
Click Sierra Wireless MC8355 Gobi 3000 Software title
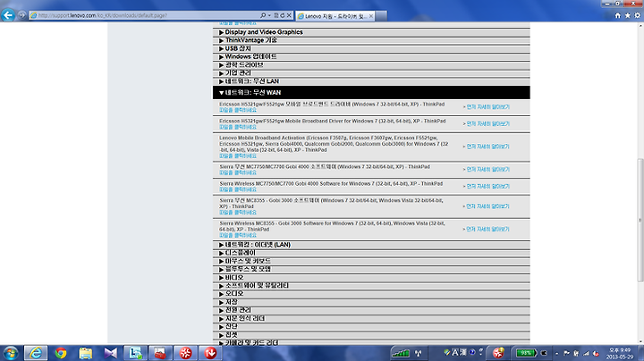332,226
